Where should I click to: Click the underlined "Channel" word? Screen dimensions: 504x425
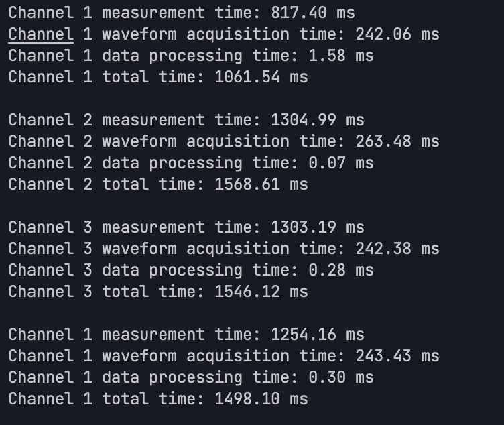(x=41, y=34)
